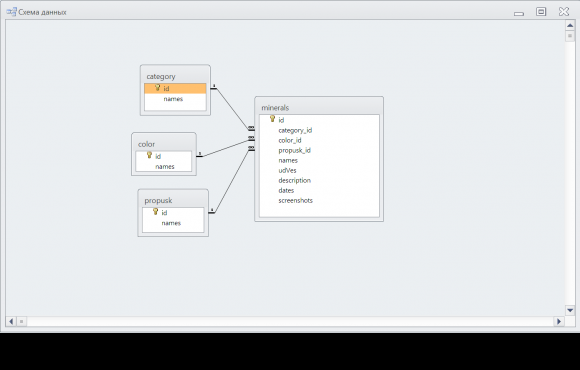Click the key icon in category table
The image size is (580, 370).
158,88
